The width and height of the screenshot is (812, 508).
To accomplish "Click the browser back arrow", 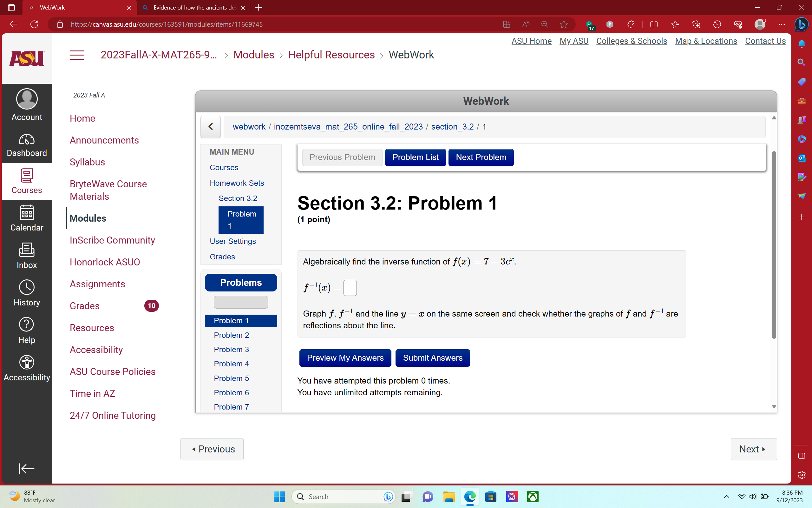I will coord(13,24).
